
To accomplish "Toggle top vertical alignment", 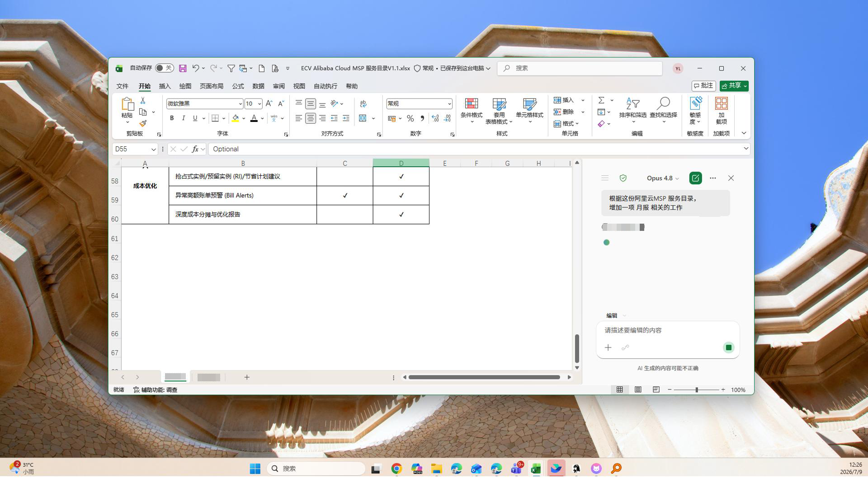I will [299, 103].
